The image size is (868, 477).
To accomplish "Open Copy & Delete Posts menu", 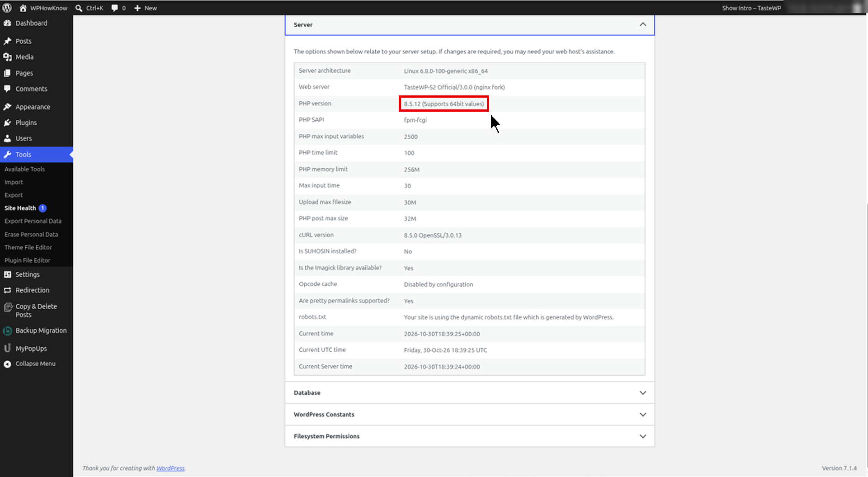I will pyautogui.click(x=36, y=311).
